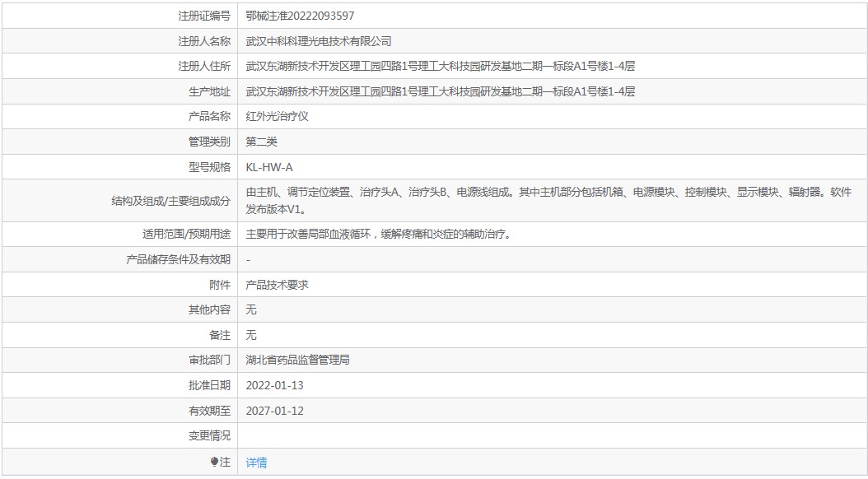
Task: Click the 注册人住所 label
Action: [203, 67]
